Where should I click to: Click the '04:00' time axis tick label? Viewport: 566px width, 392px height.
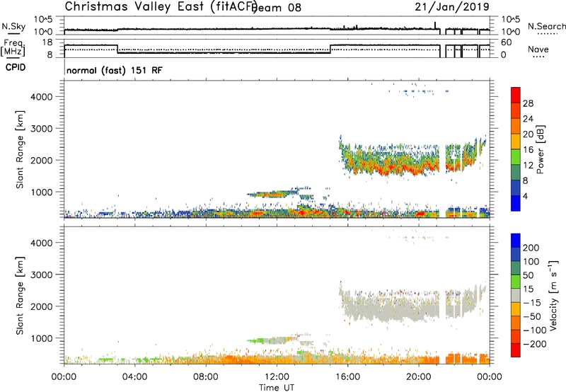coord(134,377)
